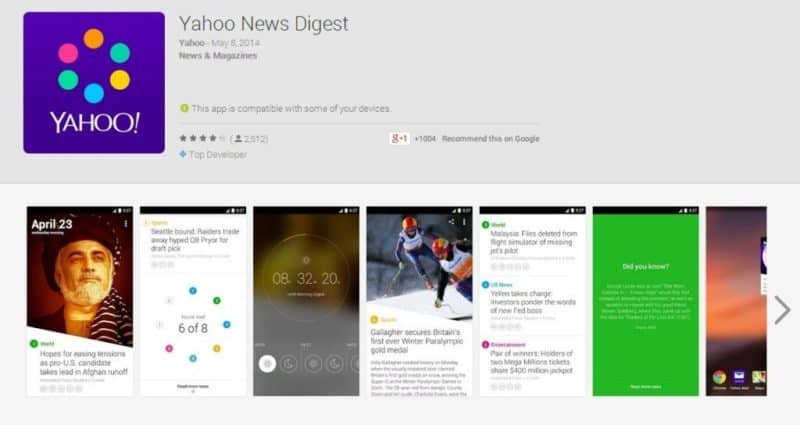
Task: Click the star rating icons
Action: click(x=202, y=138)
